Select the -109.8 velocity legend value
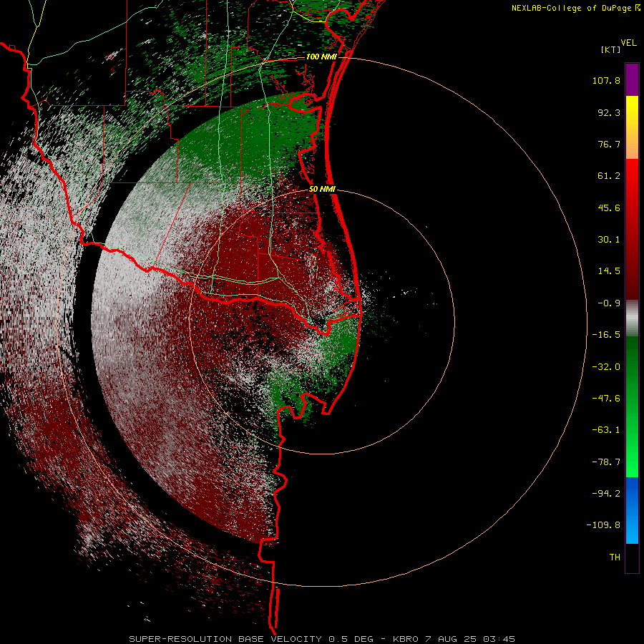Screen dimensions: 644x644 (x=603, y=525)
